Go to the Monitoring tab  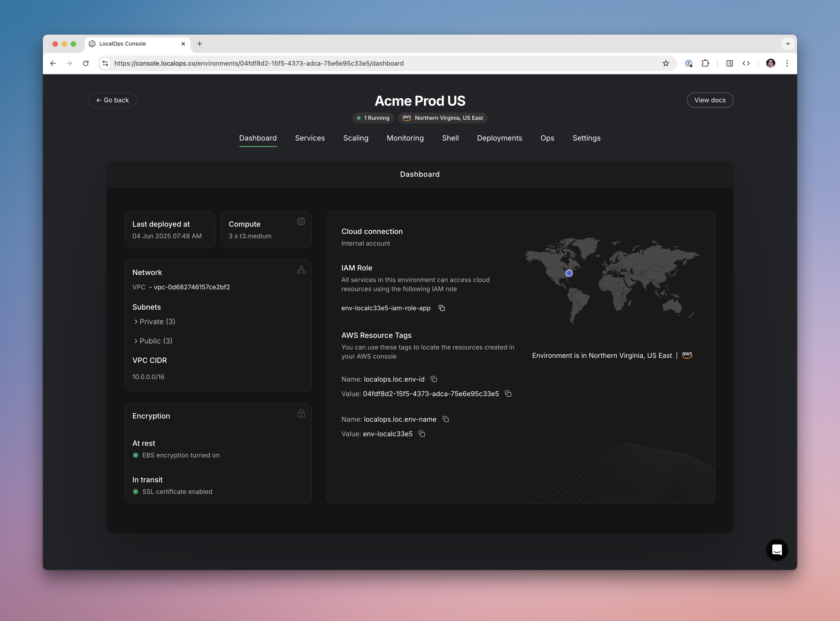click(405, 138)
